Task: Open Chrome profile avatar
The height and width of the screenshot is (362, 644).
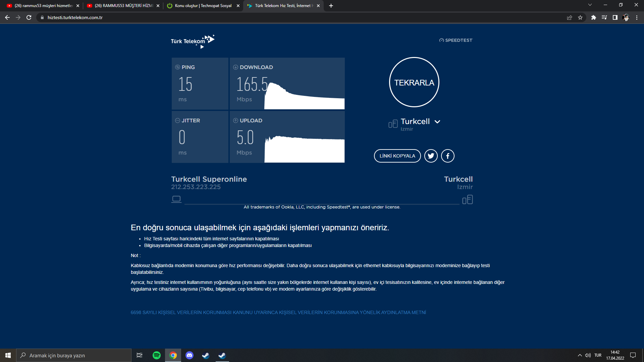Action: 626,17
